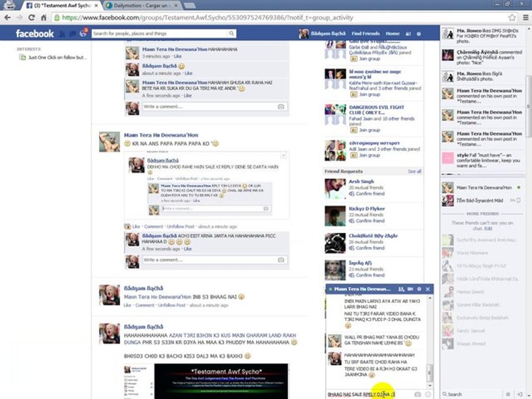532x399 pixels.
Task: Open chat sidebar options gear
Action: 508,394
